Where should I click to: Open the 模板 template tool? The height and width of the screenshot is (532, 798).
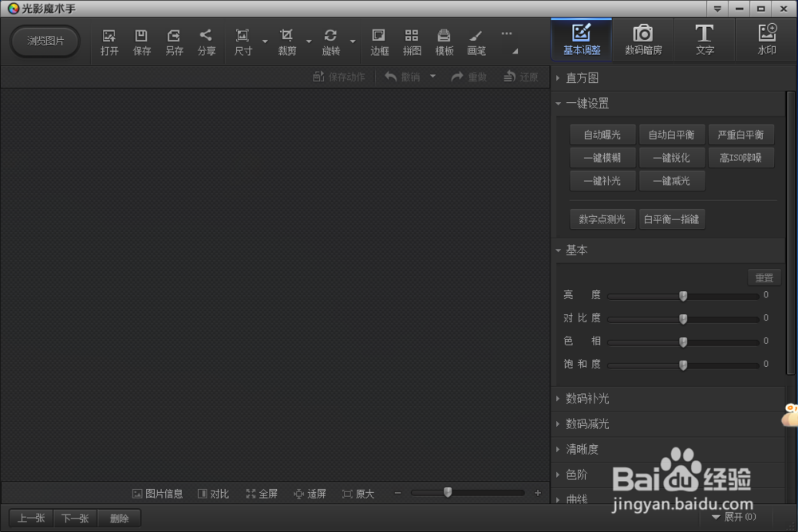coord(444,41)
